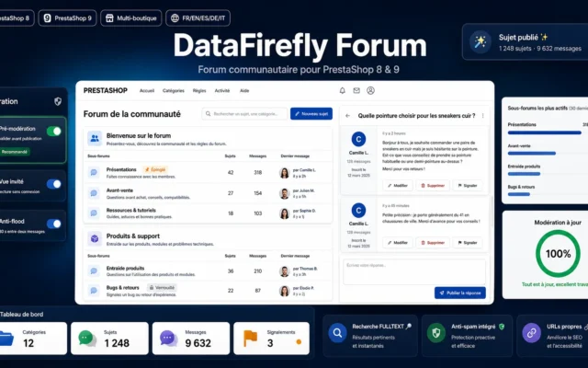Click the Verrouillé tag on Bugs & retours
The image size is (588, 368).
[162, 288]
